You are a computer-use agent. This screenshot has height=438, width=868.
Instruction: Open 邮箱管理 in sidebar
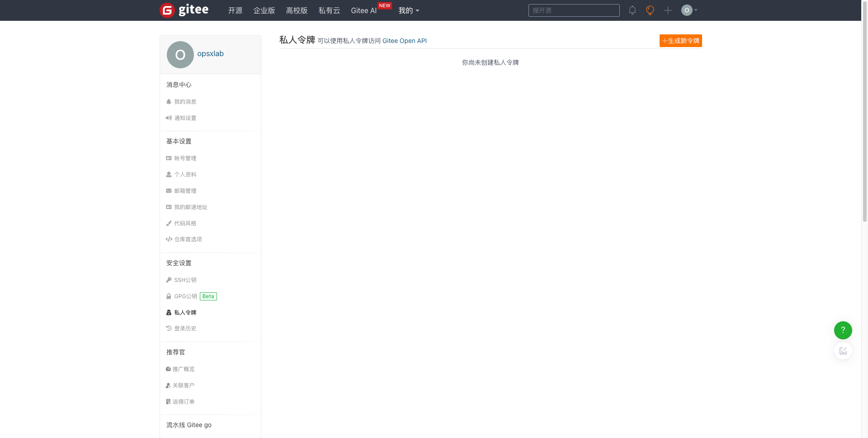point(185,191)
